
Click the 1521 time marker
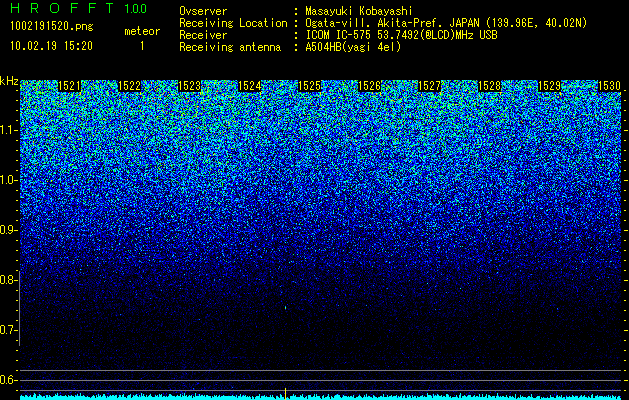click(69, 86)
